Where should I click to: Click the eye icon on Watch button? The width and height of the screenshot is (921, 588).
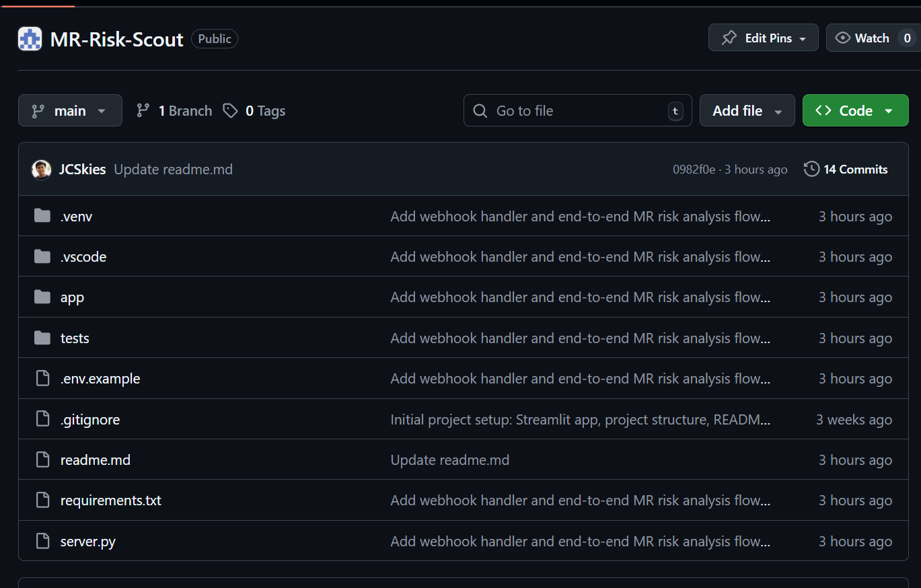(842, 38)
